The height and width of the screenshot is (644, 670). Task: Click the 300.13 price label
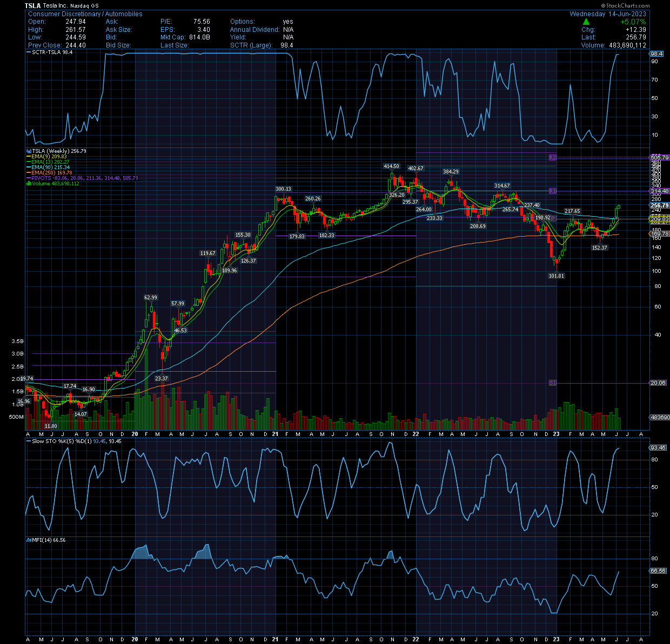(283, 189)
